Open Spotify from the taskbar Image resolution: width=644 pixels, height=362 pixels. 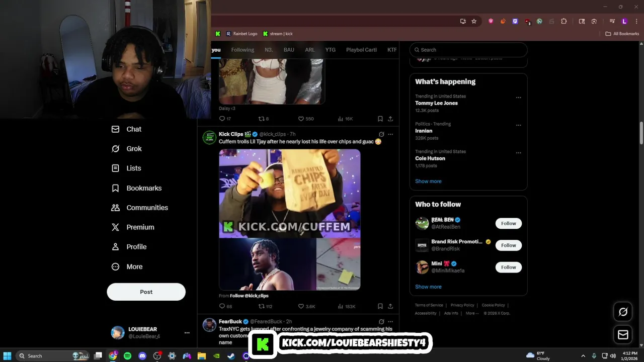click(x=128, y=356)
